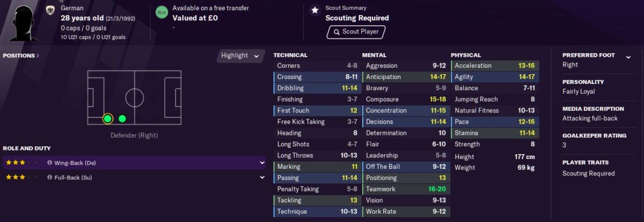
Task: Select the outlined right-back position dot
Action: tap(107, 118)
